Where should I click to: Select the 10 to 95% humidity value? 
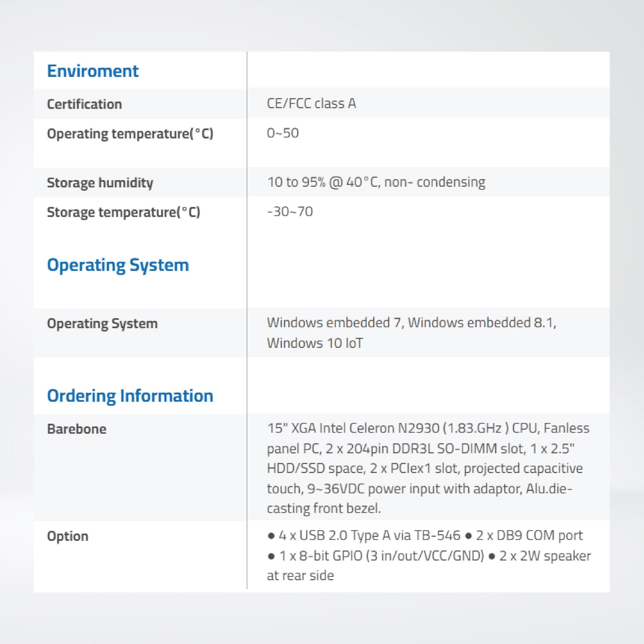[x=376, y=182]
